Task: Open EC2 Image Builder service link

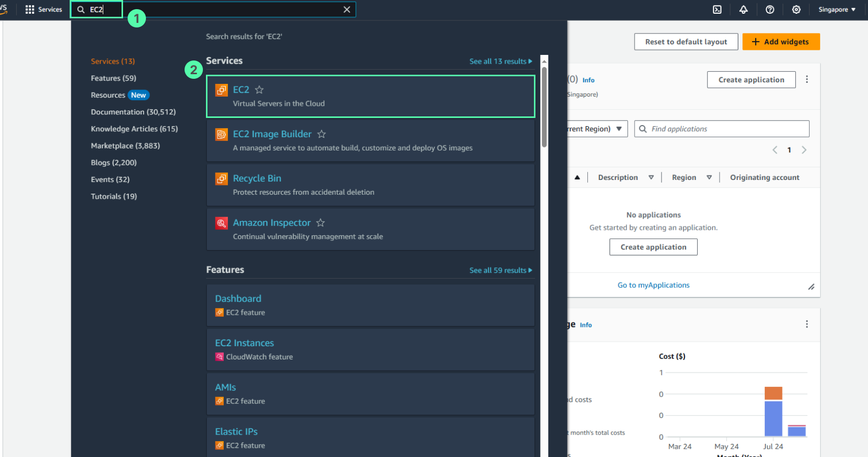Action: pos(272,134)
